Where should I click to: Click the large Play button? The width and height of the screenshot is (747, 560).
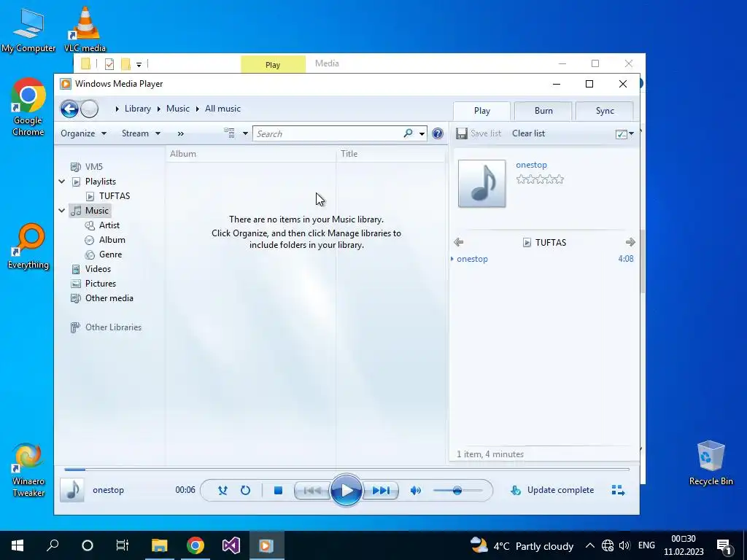347,490
